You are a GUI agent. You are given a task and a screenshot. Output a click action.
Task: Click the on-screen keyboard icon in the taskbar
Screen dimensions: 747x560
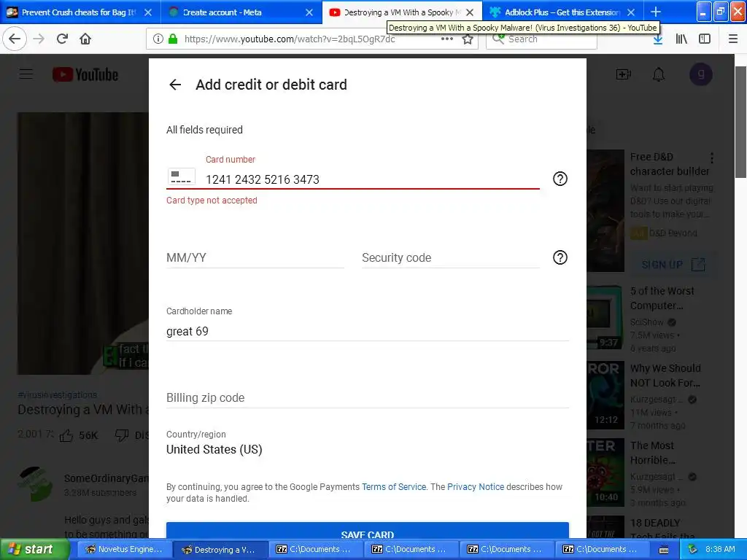664,550
